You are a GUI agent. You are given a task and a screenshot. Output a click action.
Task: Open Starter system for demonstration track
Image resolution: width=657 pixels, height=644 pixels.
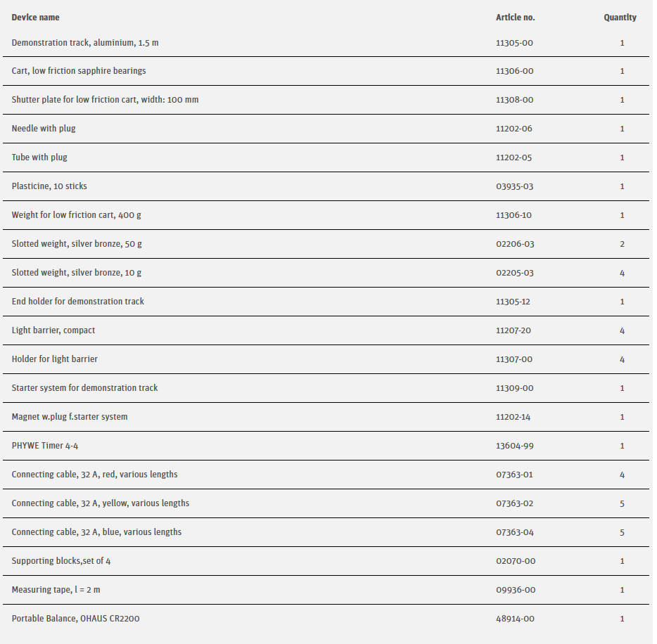(x=84, y=388)
